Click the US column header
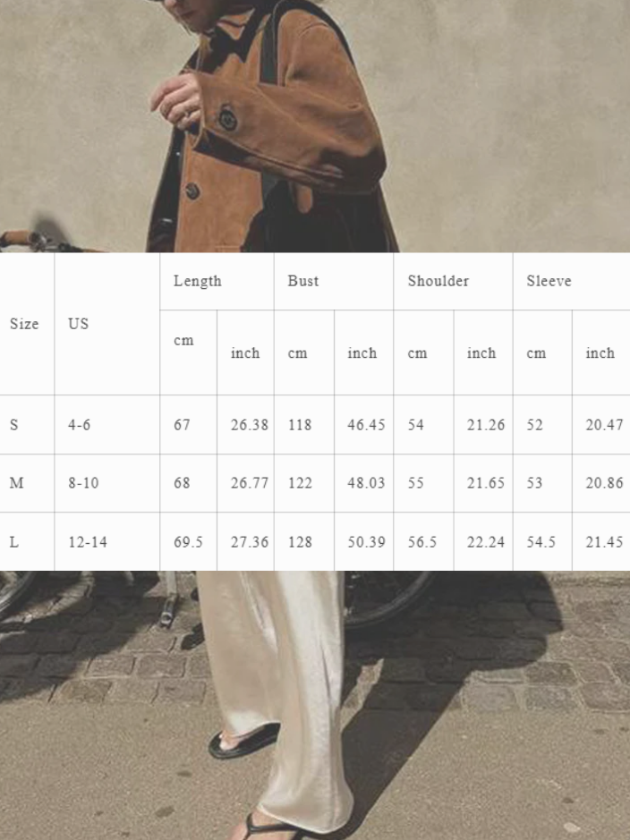Viewport: 630px width, 840px height. [x=79, y=324]
